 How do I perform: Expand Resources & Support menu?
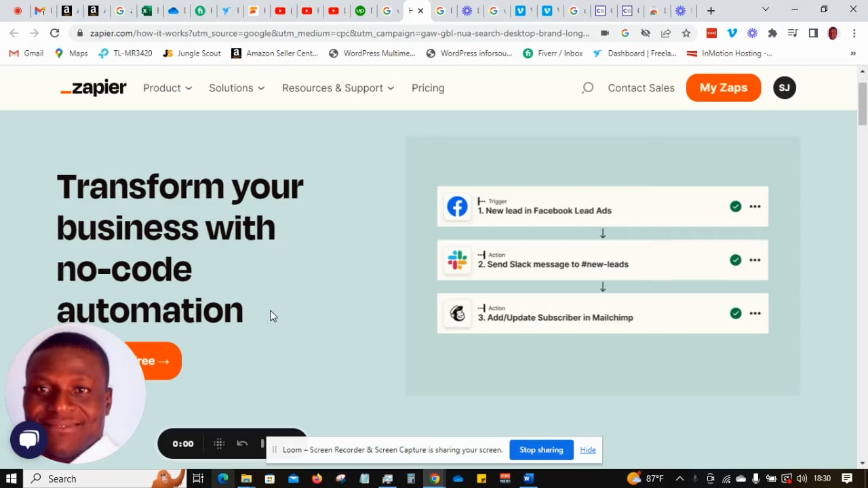(338, 88)
